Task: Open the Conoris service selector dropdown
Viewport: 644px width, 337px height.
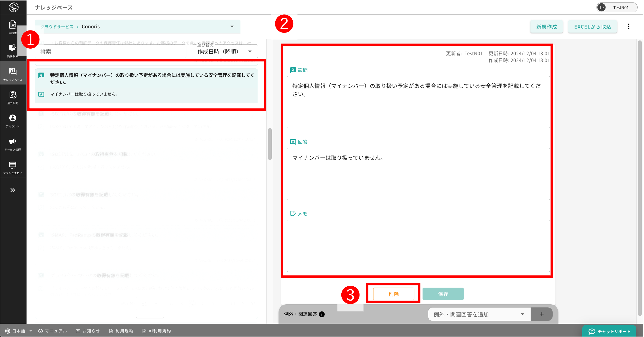Action: coord(232,26)
